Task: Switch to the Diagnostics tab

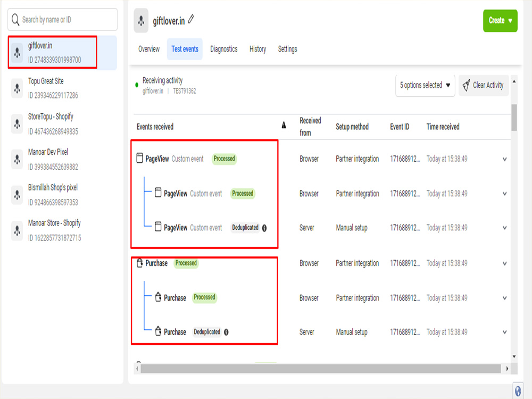Action: (x=223, y=49)
